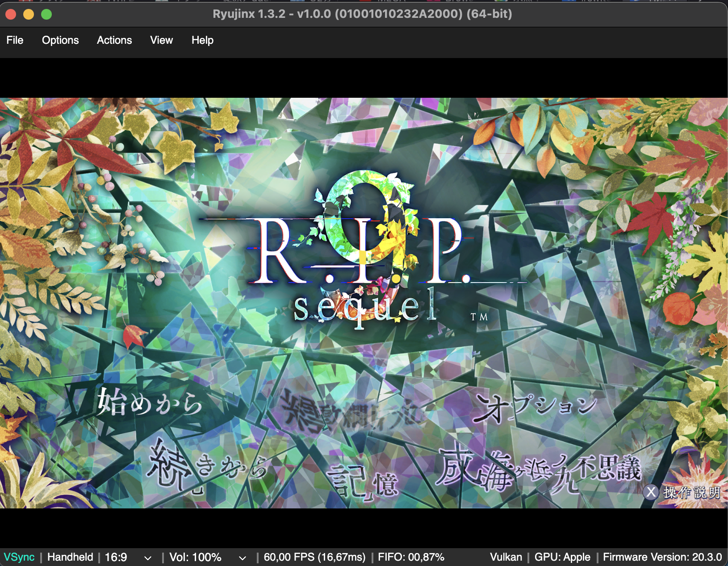728x566 pixels.
Task: Open the File menu
Action: tap(15, 40)
